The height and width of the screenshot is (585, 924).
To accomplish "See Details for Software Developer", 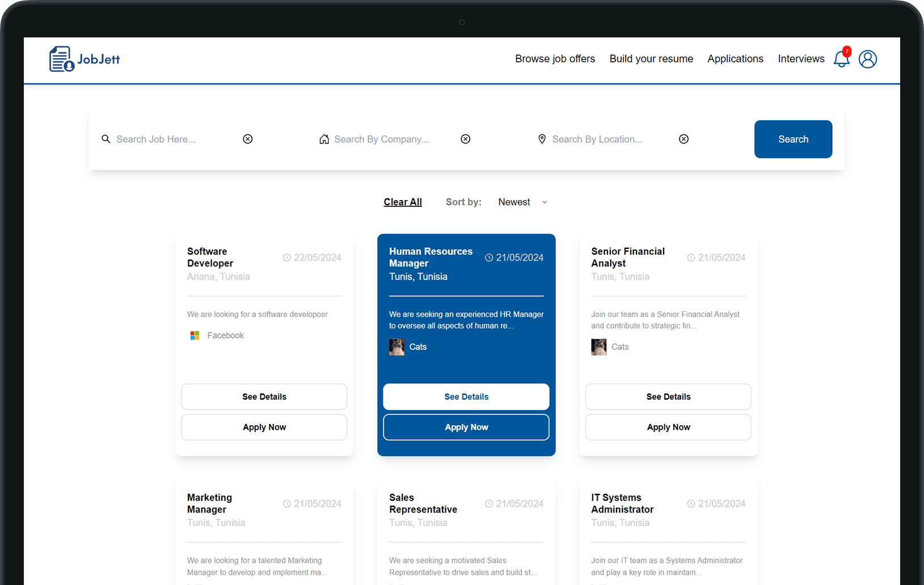I will coord(264,397).
